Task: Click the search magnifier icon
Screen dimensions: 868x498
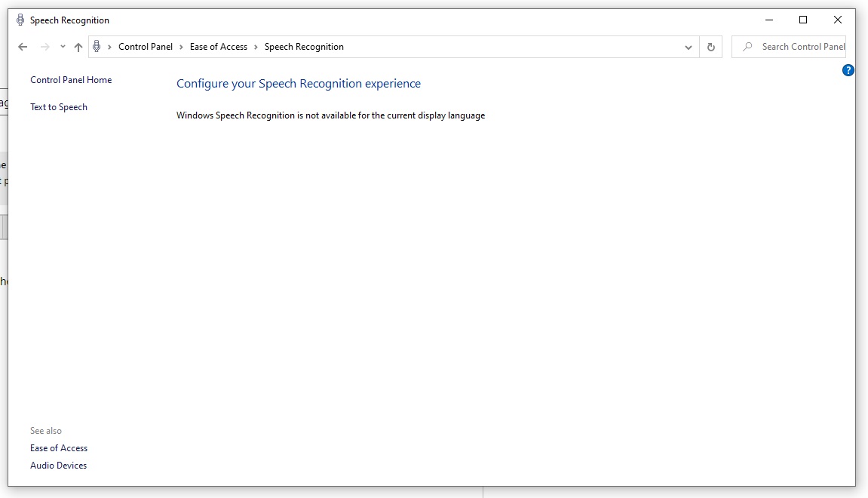Action: coord(747,47)
